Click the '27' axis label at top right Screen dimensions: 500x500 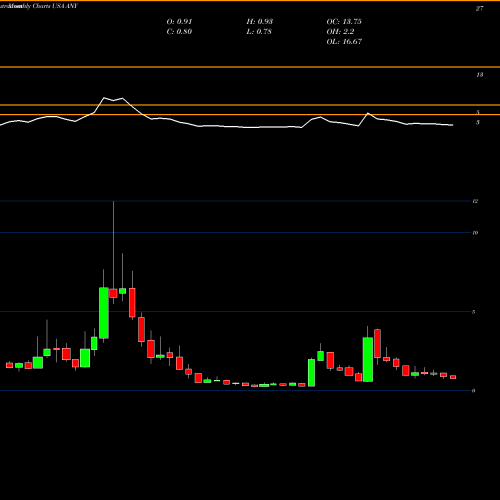479,9
